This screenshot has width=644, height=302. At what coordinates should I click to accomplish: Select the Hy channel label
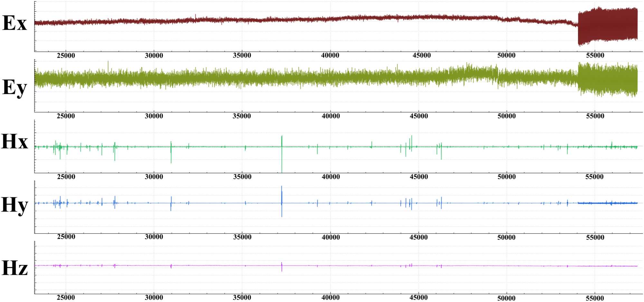[14, 205]
